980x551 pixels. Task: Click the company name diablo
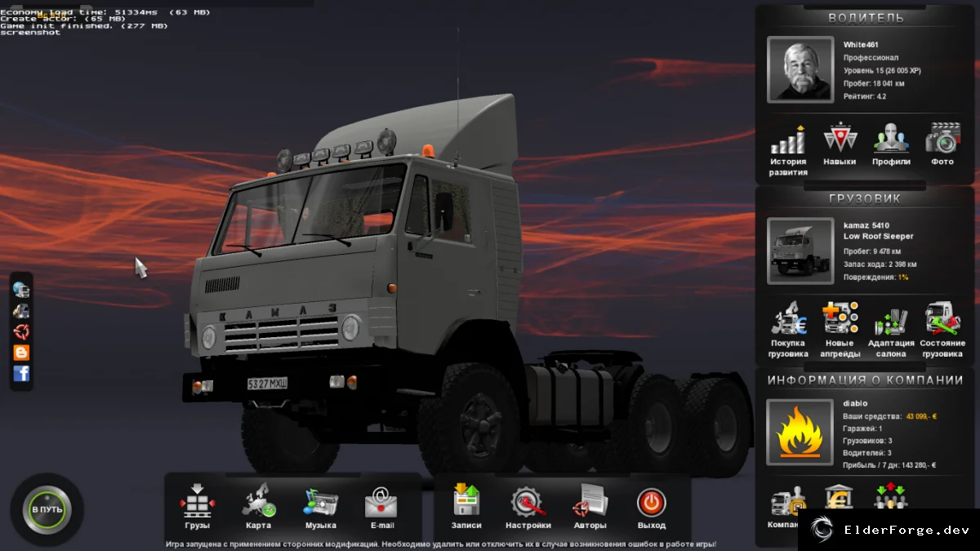[855, 403]
